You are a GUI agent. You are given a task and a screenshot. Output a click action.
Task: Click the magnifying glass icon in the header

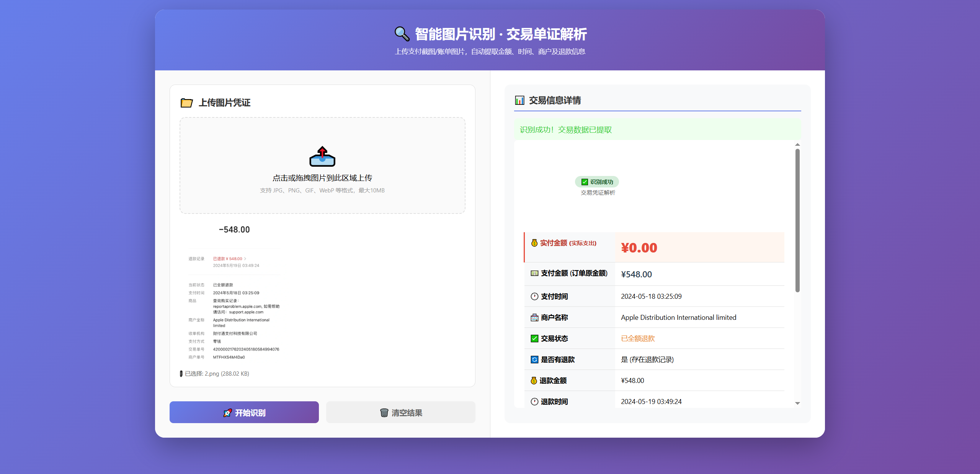tap(402, 34)
